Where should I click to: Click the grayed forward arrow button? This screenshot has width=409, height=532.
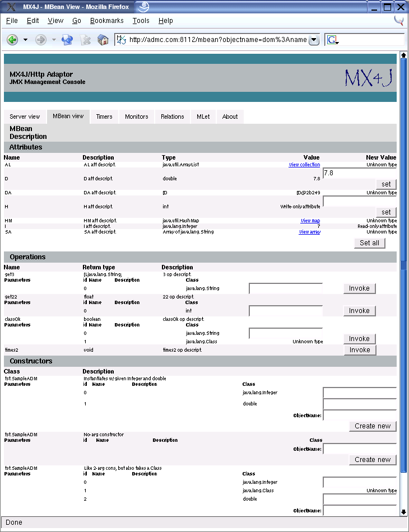pyautogui.click(x=41, y=40)
